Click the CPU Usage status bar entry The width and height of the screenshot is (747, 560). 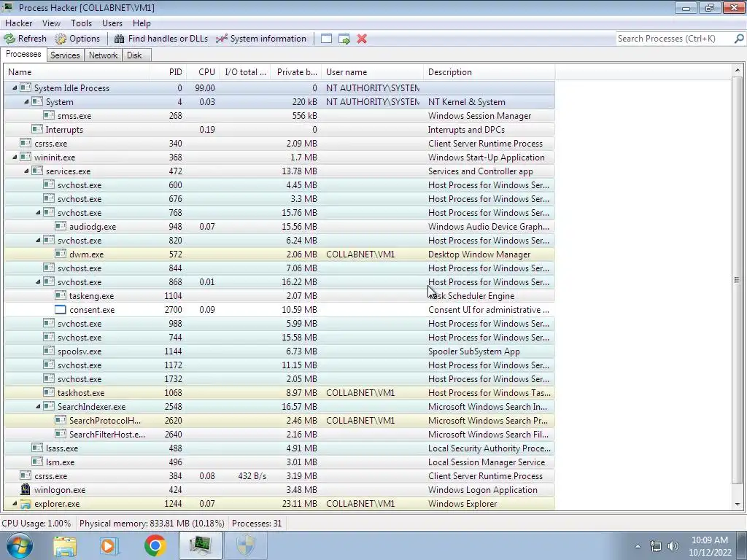[36, 524]
